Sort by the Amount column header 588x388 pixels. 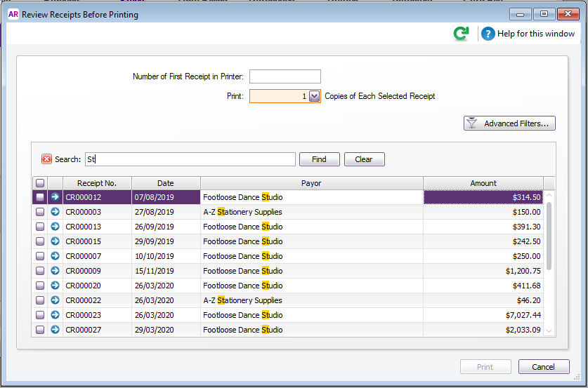tap(483, 183)
